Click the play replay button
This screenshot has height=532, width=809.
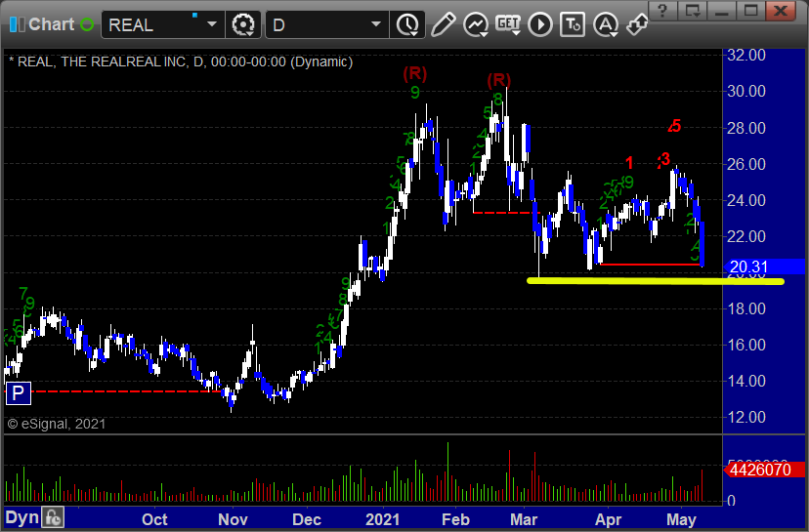point(540,24)
